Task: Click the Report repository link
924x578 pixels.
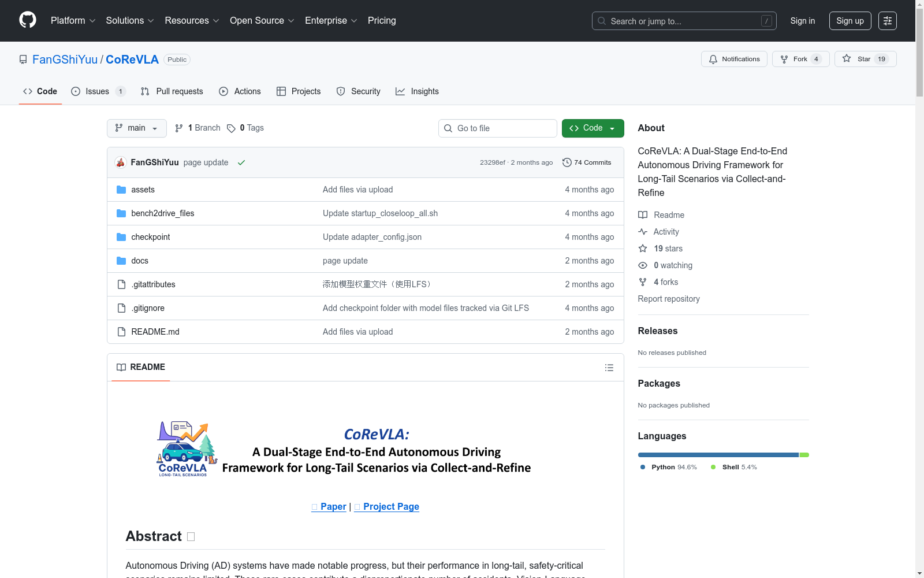Action: [x=669, y=299]
